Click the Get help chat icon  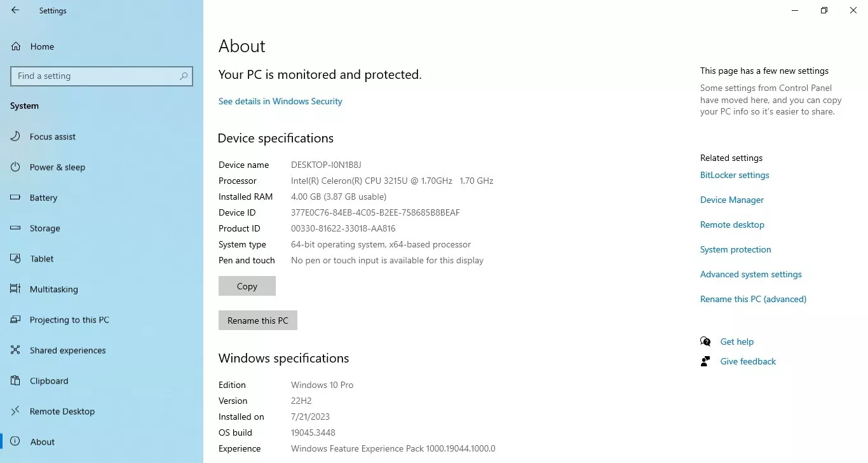[705, 342]
